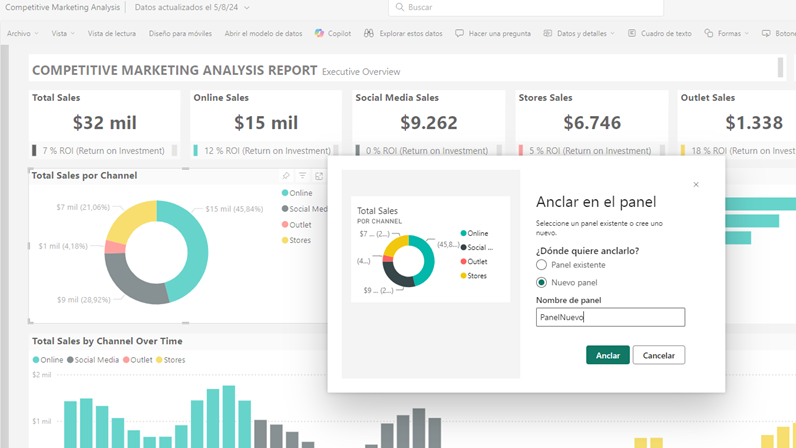The image size is (796, 448).
Task: Click '$9 mil (28,92%)' data label
Action: pyautogui.click(x=84, y=300)
